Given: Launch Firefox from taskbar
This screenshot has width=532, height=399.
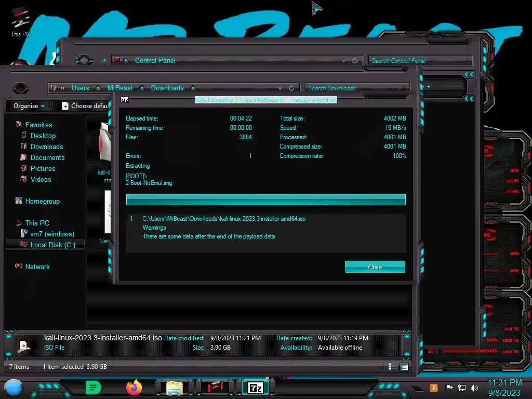Looking at the screenshot, I should click(x=134, y=388).
